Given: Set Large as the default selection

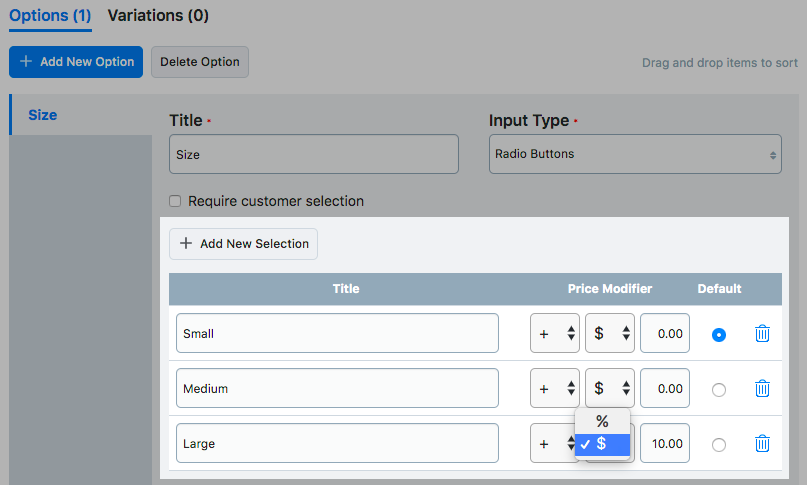Looking at the screenshot, I should [x=718, y=445].
